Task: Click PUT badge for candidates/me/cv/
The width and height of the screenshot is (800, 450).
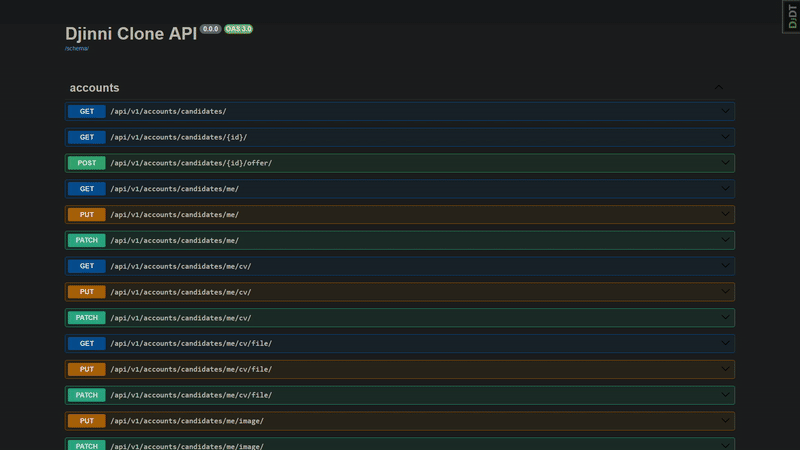Action: 87,292
